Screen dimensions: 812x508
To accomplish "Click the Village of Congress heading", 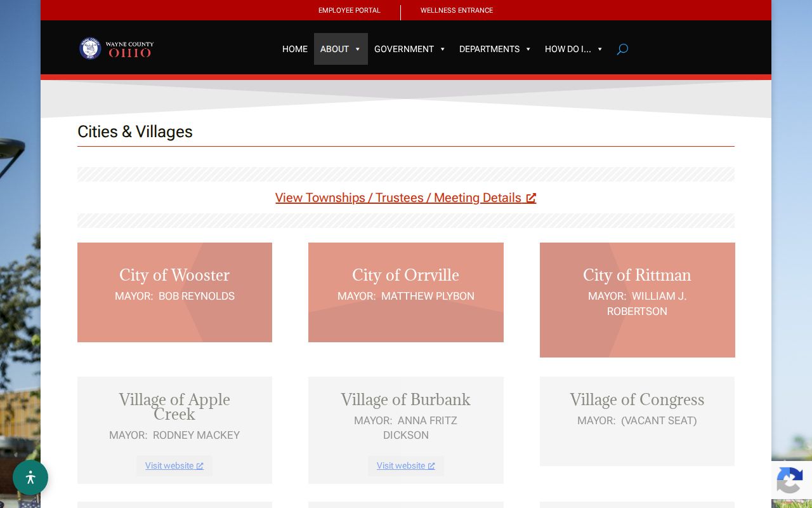I will [x=637, y=399].
